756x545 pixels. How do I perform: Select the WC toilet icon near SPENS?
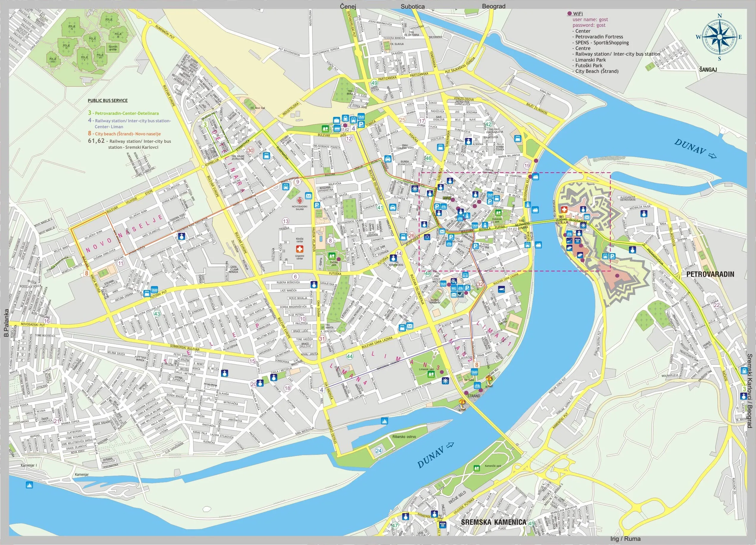(x=453, y=288)
